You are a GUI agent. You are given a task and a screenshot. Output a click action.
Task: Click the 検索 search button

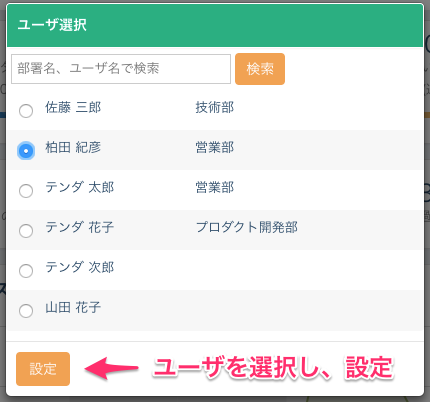click(x=260, y=69)
